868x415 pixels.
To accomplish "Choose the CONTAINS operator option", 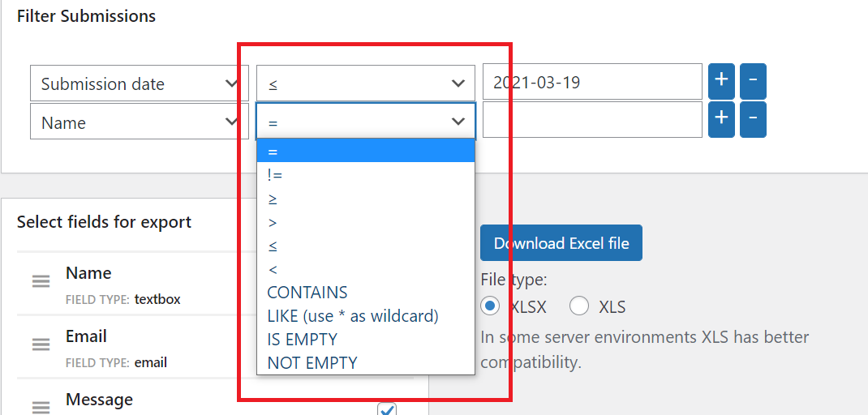I will (307, 293).
